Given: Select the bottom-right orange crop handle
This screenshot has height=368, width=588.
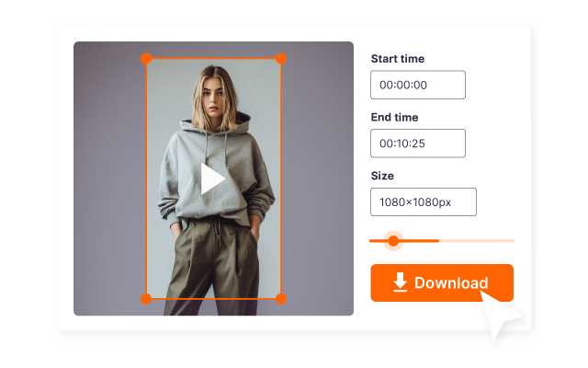Looking at the screenshot, I should point(281,299).
